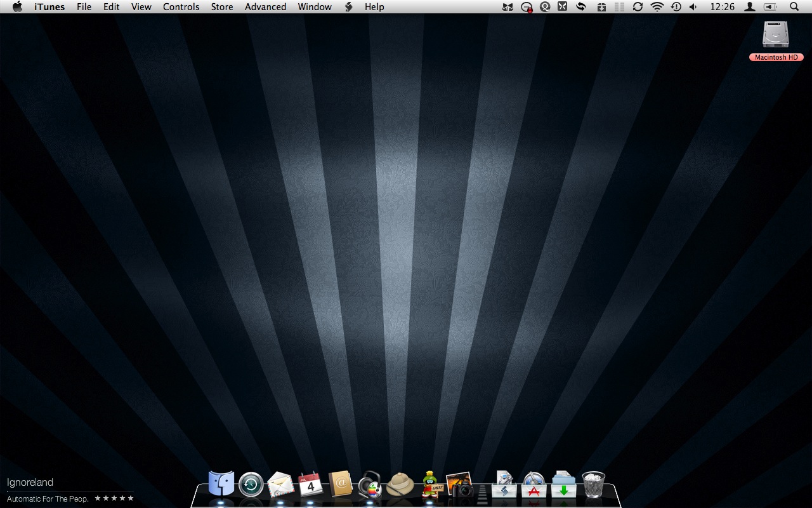This screenshot has height=508, width=812.
Task: Click the red-dot circle status icon
Action: 526,7
